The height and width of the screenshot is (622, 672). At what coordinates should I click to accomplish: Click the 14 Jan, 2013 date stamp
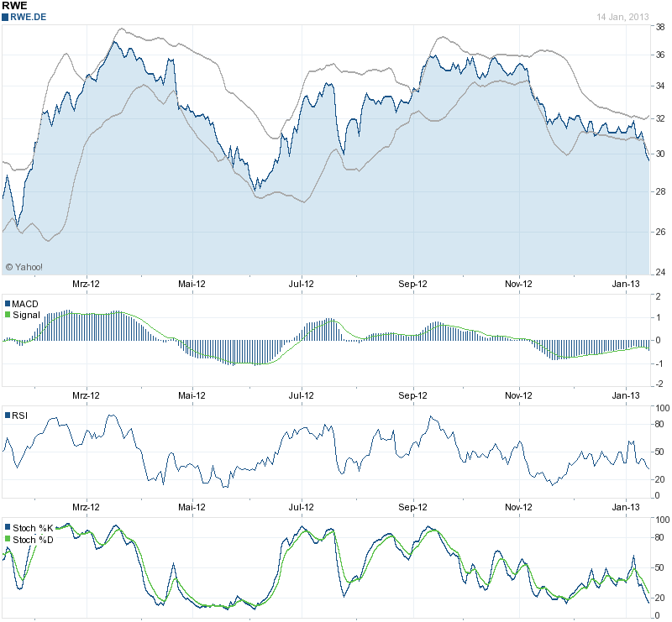(x=622, y=15)
